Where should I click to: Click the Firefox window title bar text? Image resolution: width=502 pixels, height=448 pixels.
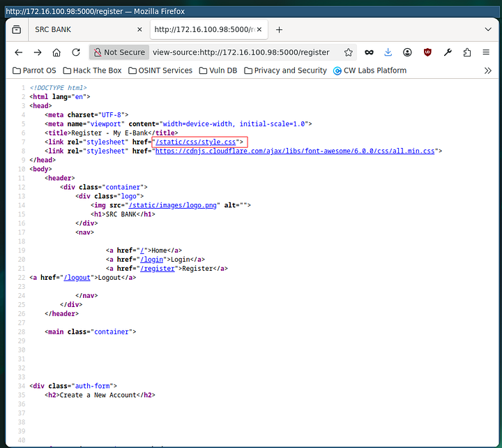[95, 12]
